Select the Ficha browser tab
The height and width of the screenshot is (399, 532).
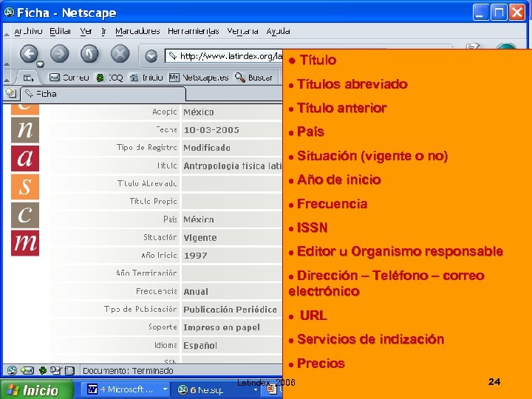click(x=103, y=94)
